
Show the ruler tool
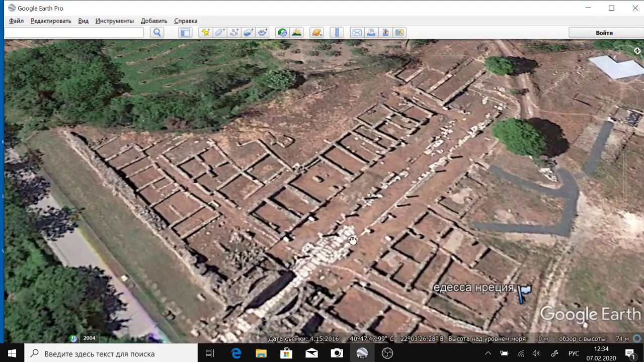(337, 33)
